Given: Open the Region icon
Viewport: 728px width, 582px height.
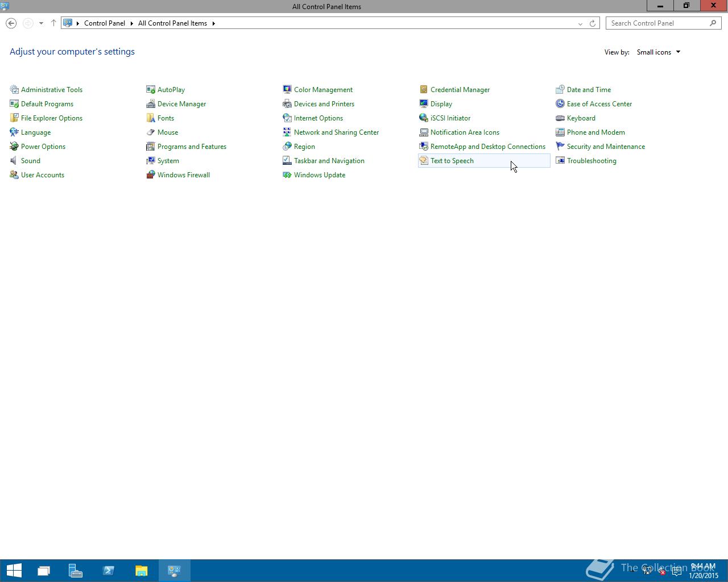Looking at the screenshot, I should [x=287, y=146].
